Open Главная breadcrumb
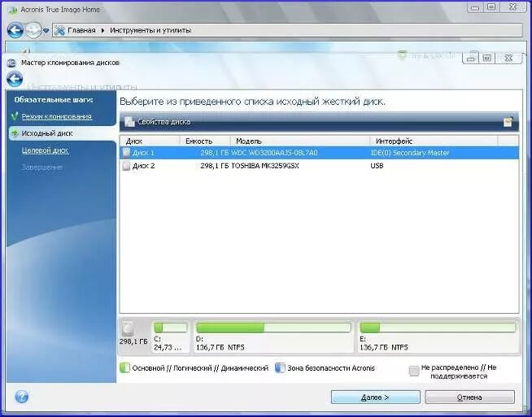The width and height of the screenshot is (532, 417). pos(81,31)
